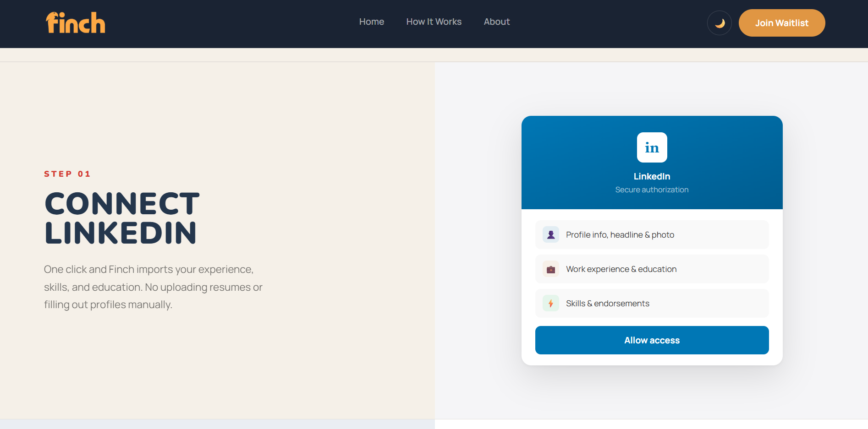Open the About page
The width and height of the screenshot is (868, 429).
(x=497, y=22)
